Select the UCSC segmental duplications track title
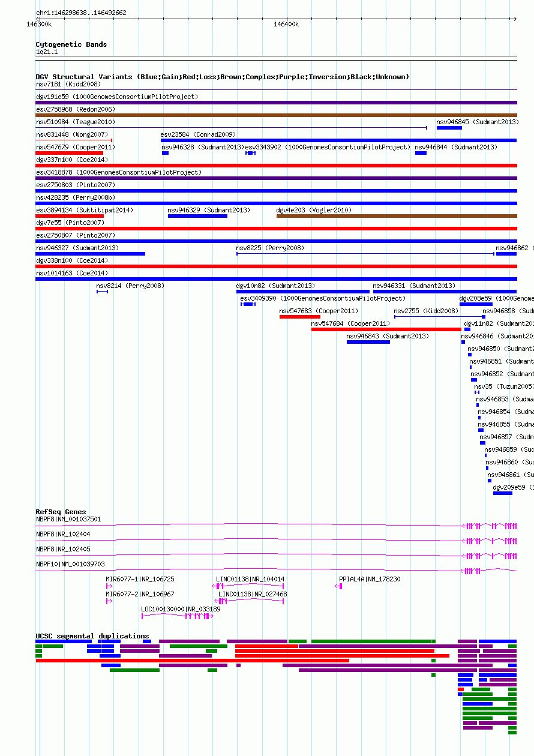 coord(92,636)
